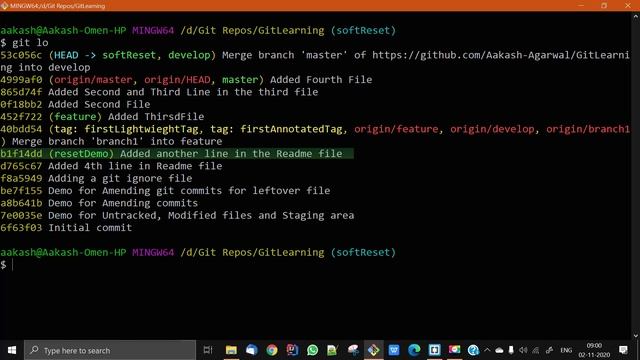
Task: Click scrollbar down arrow in terminal
Action: coord(636,336)
